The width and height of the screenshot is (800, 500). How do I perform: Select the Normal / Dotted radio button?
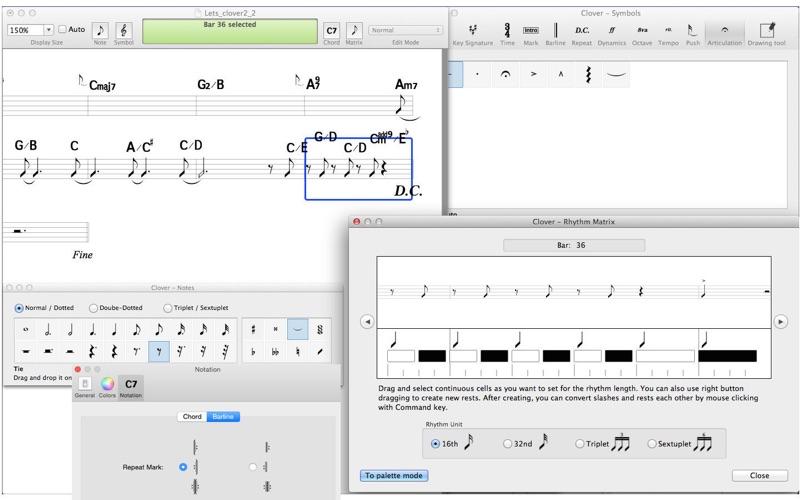[x=19, y=308]
